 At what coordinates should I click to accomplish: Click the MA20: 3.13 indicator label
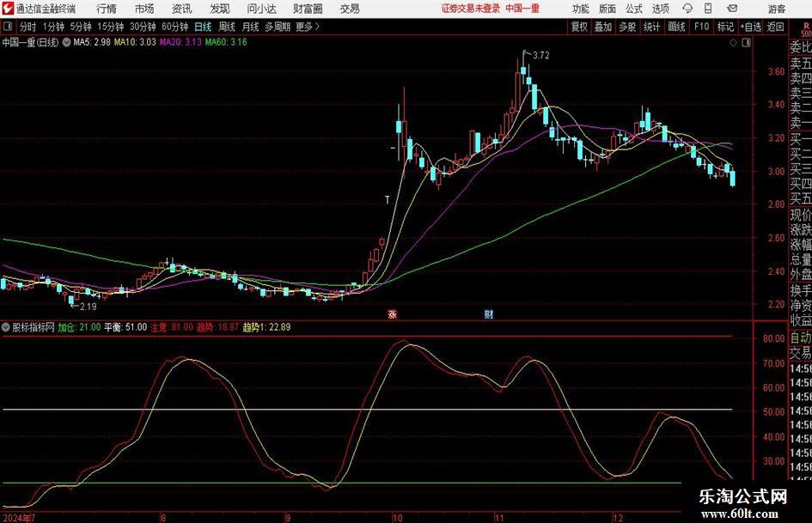point(180,42)
